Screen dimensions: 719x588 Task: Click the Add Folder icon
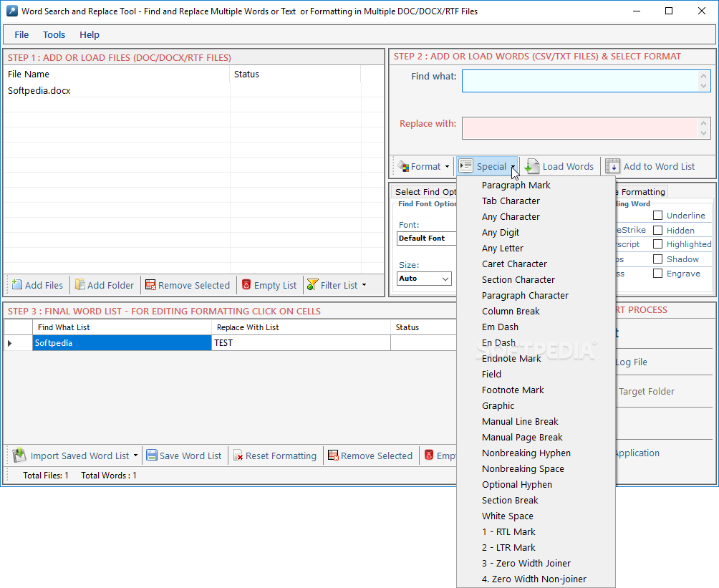tap(79, 285)
